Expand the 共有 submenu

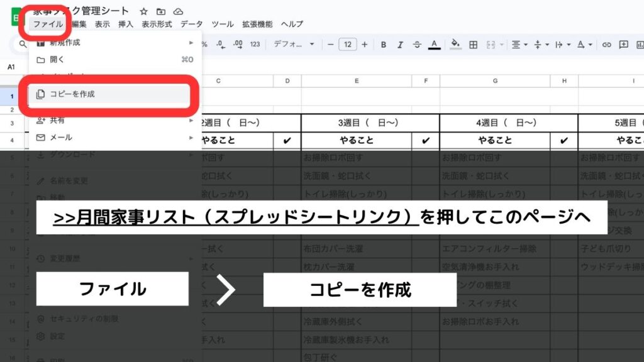114,120
